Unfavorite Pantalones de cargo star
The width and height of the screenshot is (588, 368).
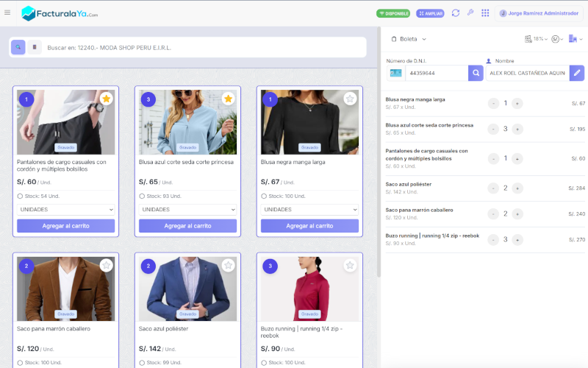[107, 99]
